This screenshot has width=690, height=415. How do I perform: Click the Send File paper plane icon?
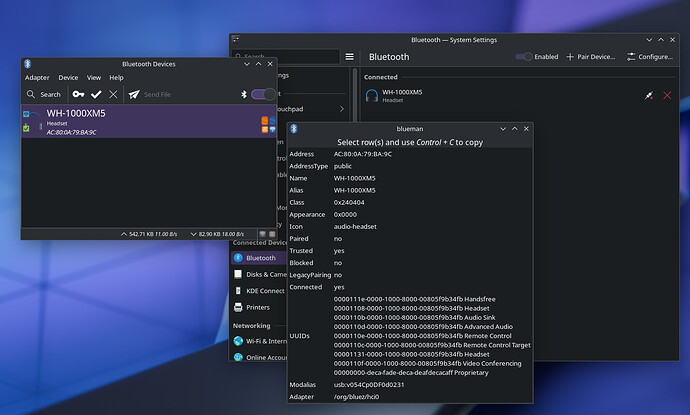[134, 94]
